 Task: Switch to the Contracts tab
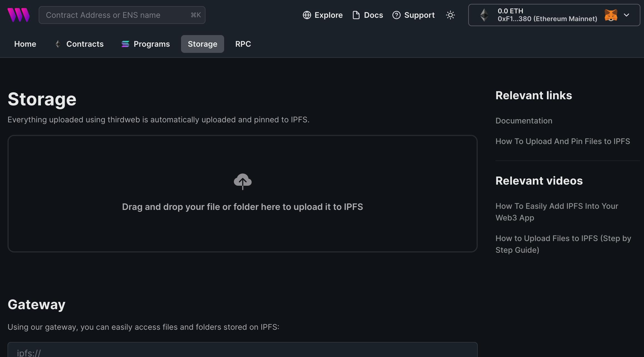point(85,44)
